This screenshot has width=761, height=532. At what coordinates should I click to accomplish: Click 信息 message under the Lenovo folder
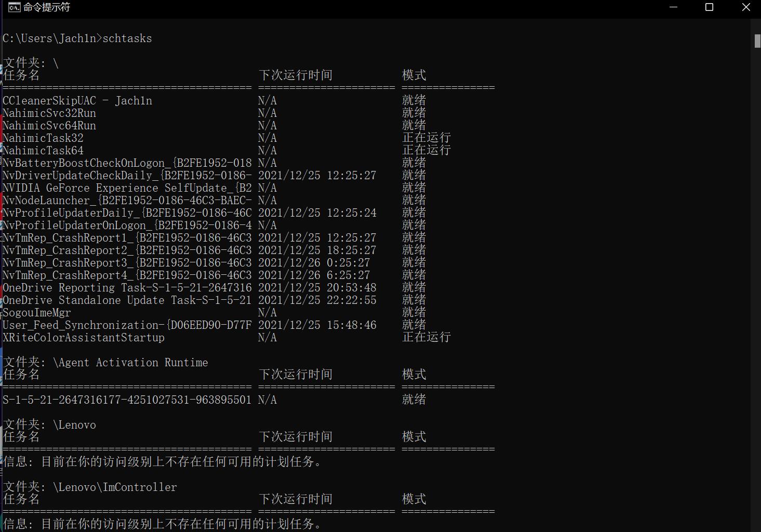[x=163, y=462]
